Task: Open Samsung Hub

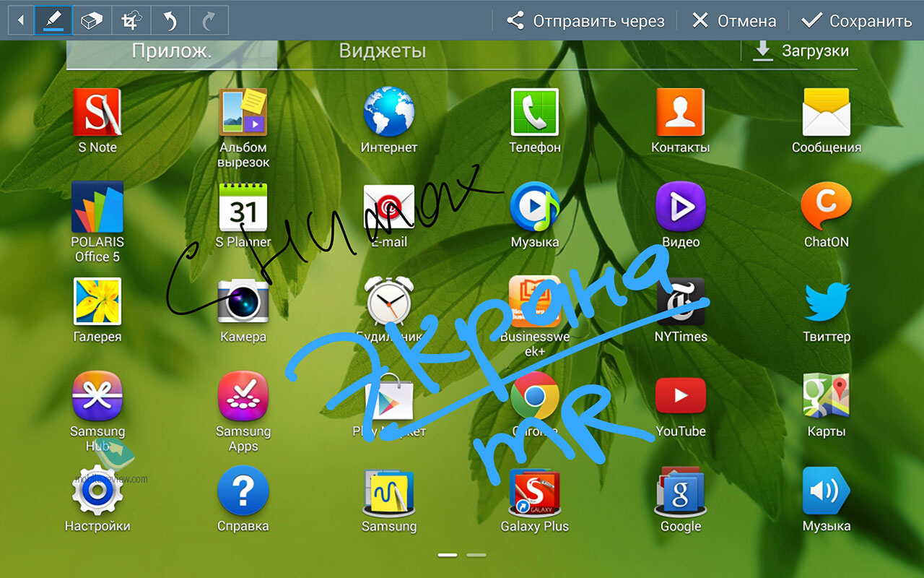Action: (x=97, y=411)
